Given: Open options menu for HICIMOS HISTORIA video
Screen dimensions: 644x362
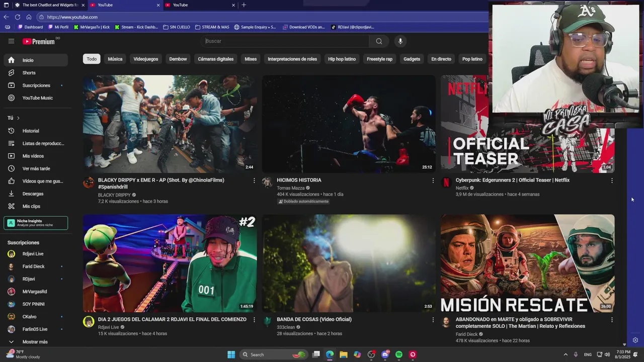Looking at the screenshot, I should tap(433, 180).
